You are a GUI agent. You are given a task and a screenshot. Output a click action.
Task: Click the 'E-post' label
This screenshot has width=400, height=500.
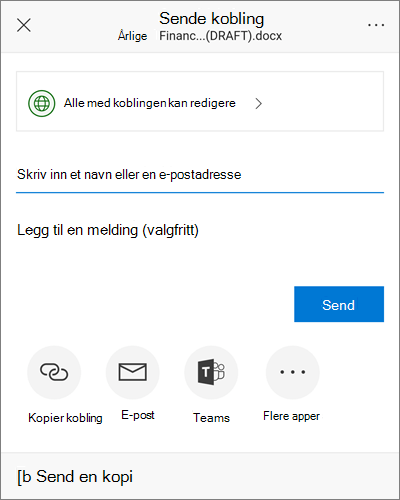tap(138, 415)
